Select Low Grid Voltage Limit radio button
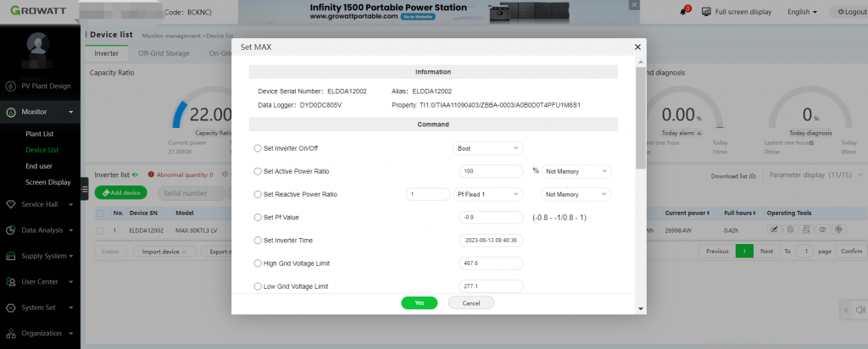 [258, 286]
